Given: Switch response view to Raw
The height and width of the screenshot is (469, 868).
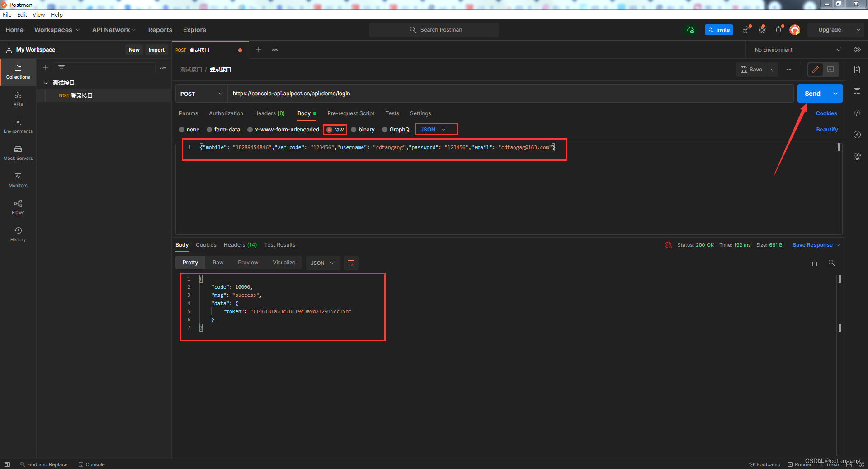Looking at the screenshot, I should pos(218,263).
